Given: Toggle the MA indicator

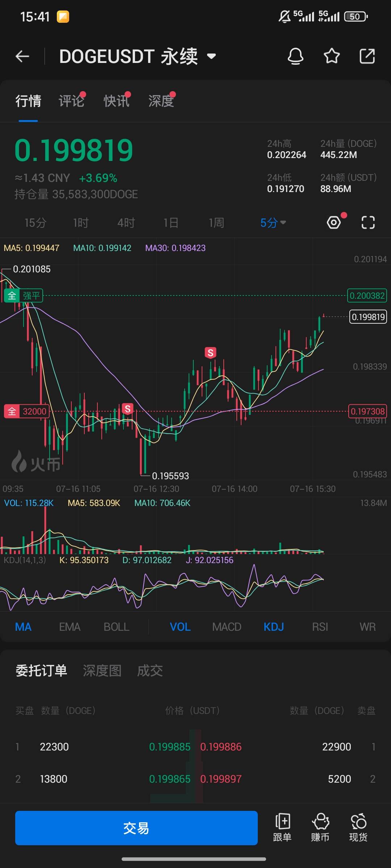Looking at the screenshot, I should pos(23,627).
